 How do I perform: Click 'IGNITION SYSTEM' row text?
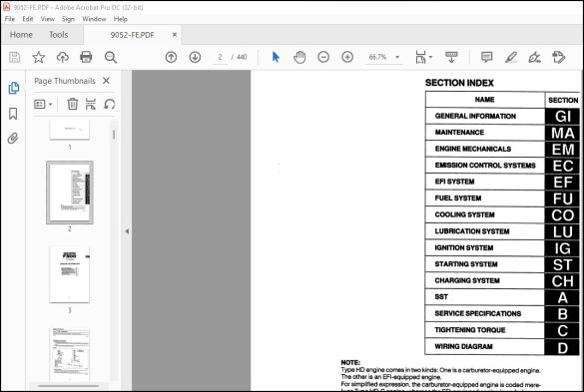click(463, 247)
